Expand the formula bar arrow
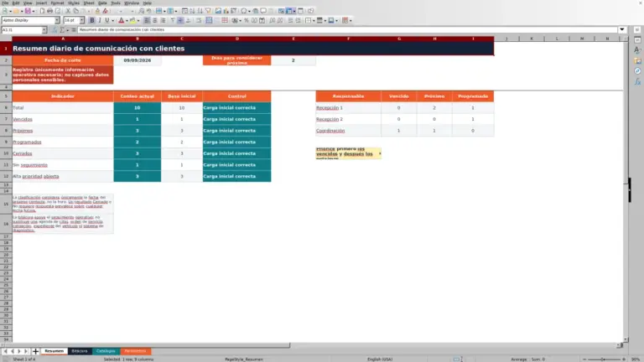644x362 pixels. coord(622,29)
